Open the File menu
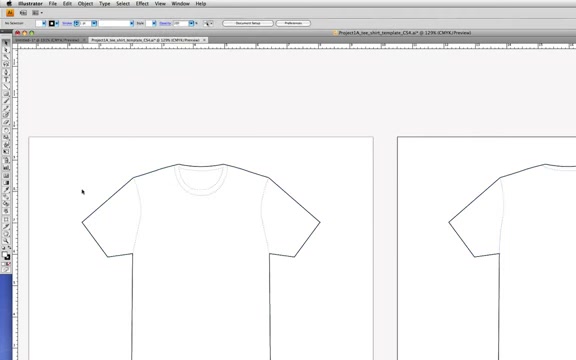 click(x=53, y=4)
